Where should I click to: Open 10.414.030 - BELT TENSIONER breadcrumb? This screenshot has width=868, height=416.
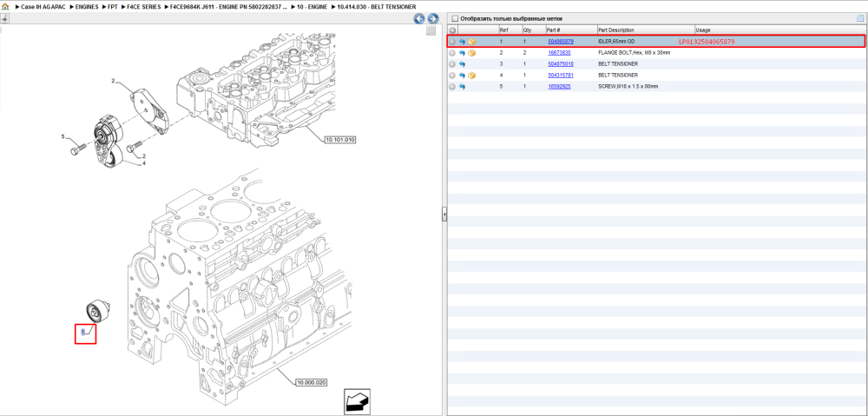coord(376,7)
